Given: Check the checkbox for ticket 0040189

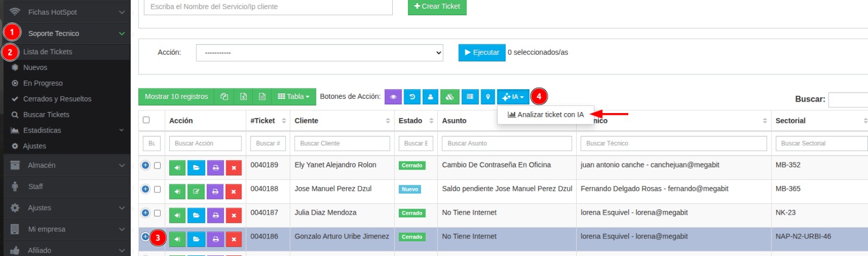Looking at the screenshot, I should pos(157,166).
